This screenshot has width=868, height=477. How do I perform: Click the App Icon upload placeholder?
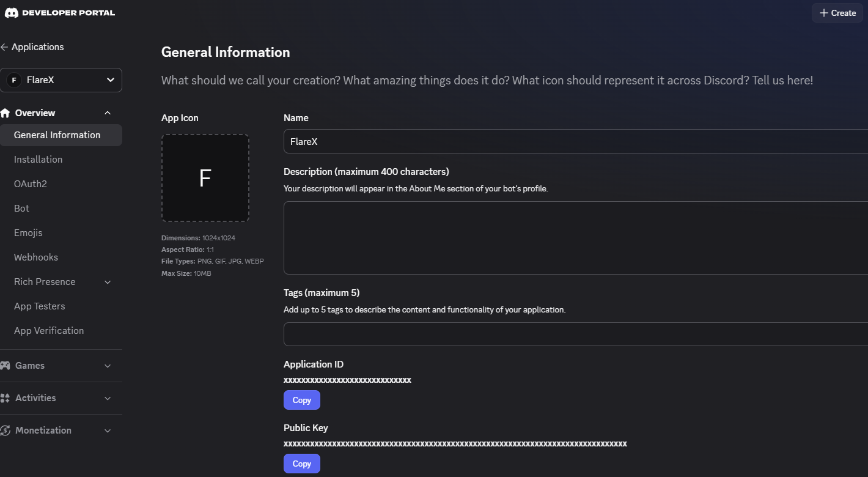click(205, 178)
